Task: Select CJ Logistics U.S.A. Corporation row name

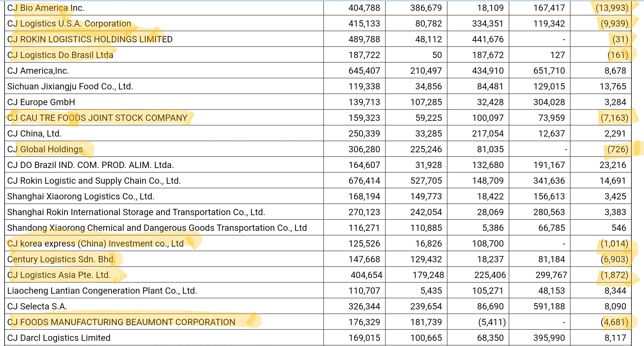Action: pyautogui.click(x=69, y=24)
